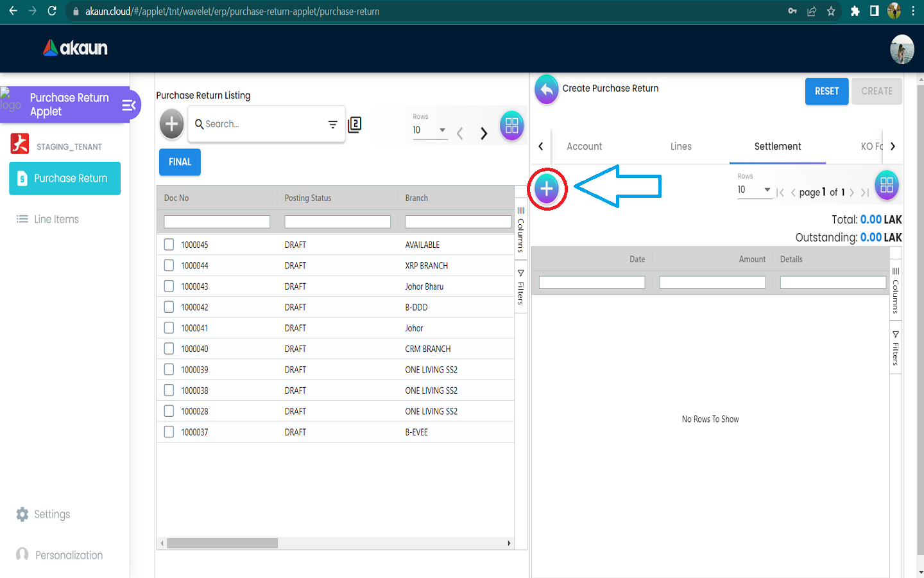The image size is (924, 578).
Task: Open the settlement Rows dropdown
Action: click(x=754, y=190)
